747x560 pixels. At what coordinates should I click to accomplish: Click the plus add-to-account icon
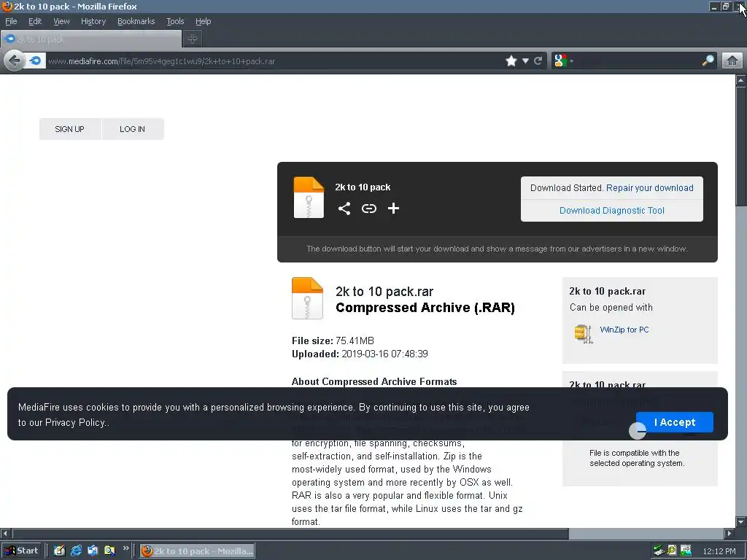pos(393,208)
